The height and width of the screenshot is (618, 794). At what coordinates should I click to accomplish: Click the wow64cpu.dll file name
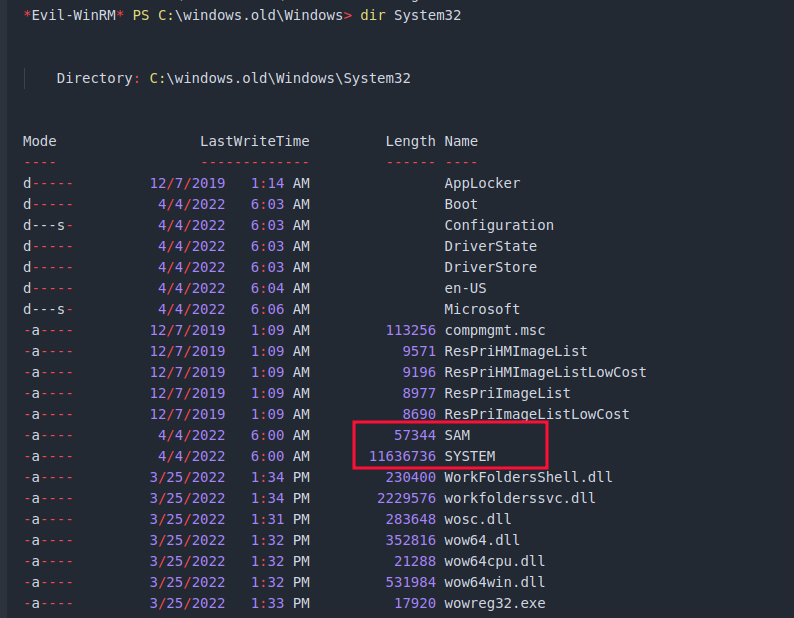pyautogui.click(x=495, y=561)
